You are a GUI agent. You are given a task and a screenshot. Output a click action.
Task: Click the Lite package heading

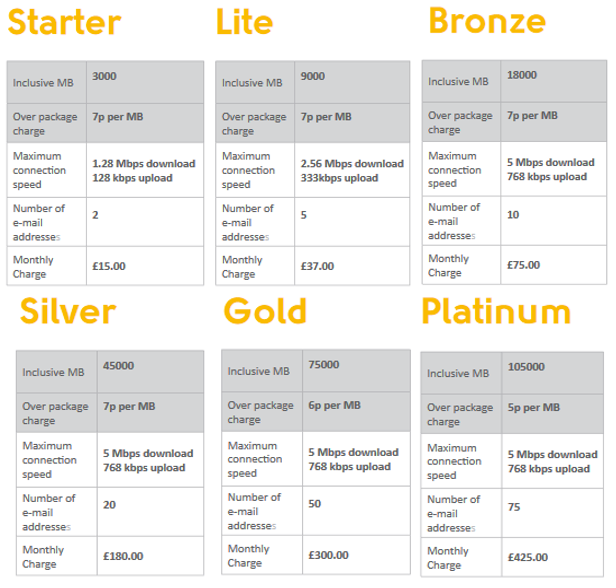click(x=244, y=22)
